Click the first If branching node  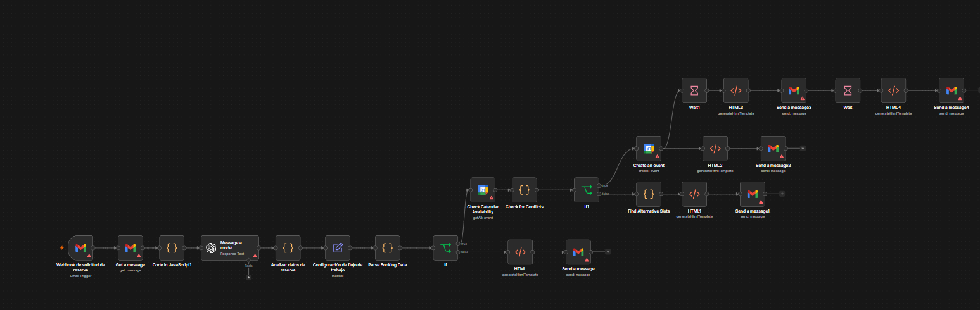[x=445, y=248]
